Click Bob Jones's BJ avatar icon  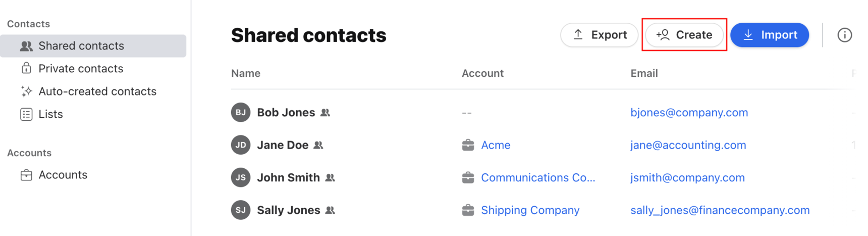(241, 112)
